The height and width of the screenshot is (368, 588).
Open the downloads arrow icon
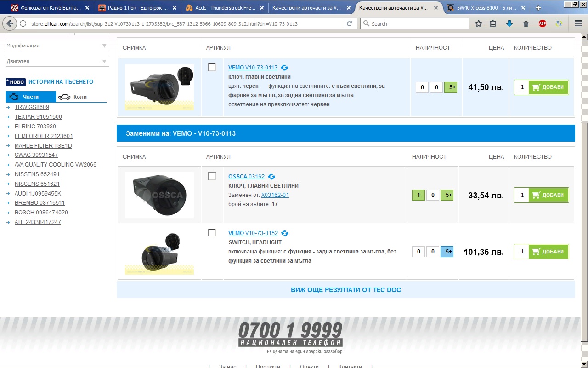click(x=509, y=23)
